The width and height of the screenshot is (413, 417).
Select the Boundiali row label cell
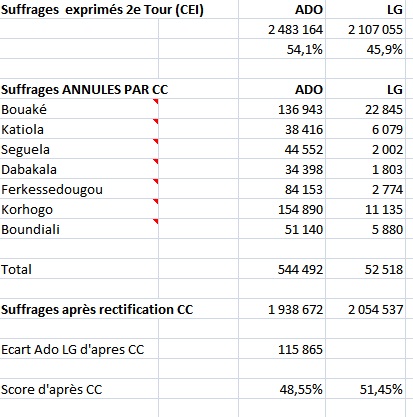pos(79,229)
